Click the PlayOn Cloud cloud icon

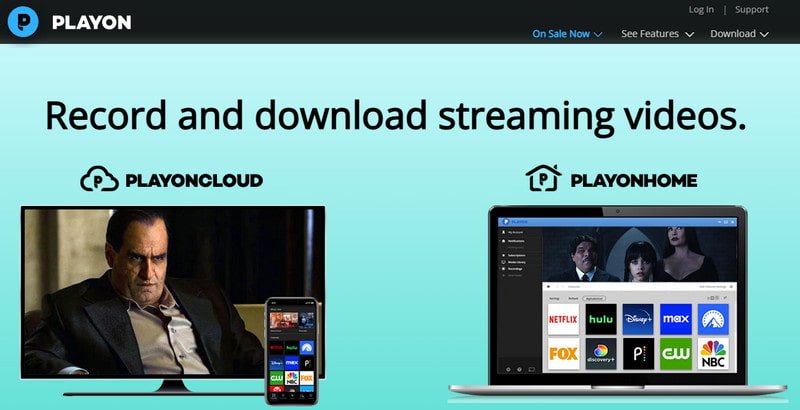(x=99, y=179)
